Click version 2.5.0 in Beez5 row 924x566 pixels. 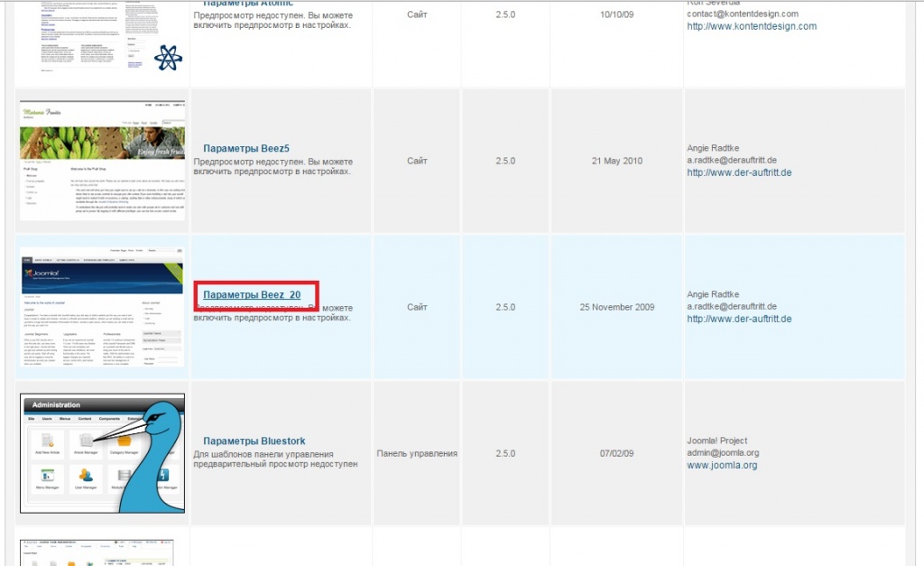[x=505, y=161]
